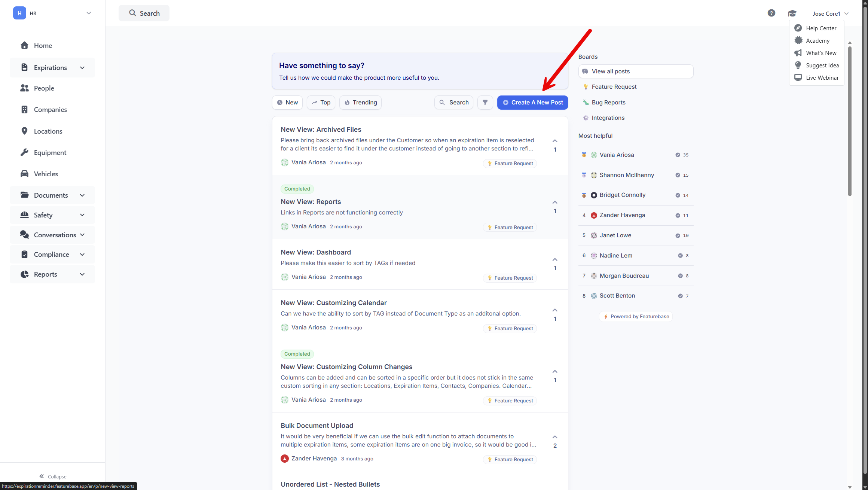
Task: Click the Create A New Post button
Action: (532, 102)
